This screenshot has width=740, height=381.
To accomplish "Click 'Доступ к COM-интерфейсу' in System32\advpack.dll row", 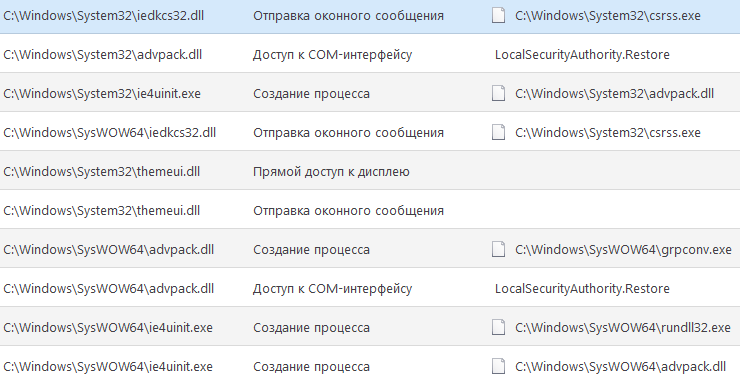I will [332, 55].
